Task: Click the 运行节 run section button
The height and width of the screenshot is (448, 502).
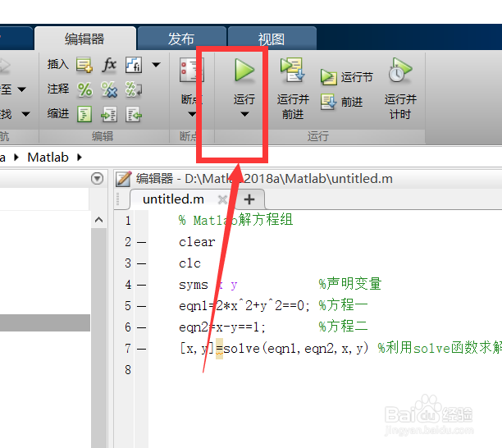Action: (347, 77)
